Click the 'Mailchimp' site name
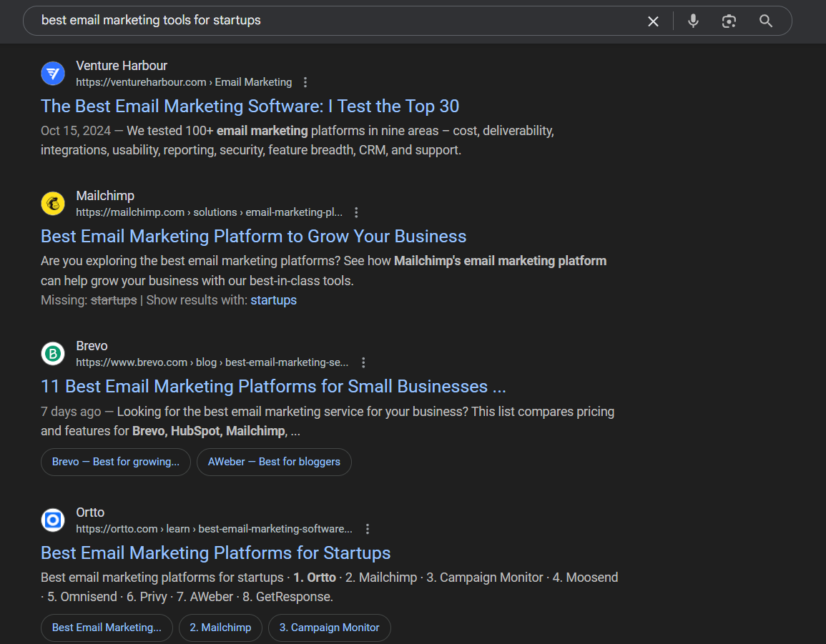 105,196
